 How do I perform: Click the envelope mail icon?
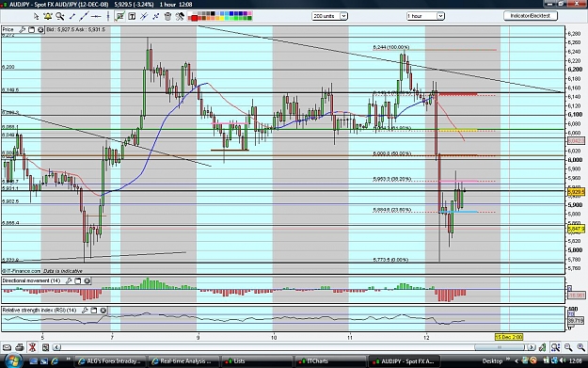click(x=7, y=347)
